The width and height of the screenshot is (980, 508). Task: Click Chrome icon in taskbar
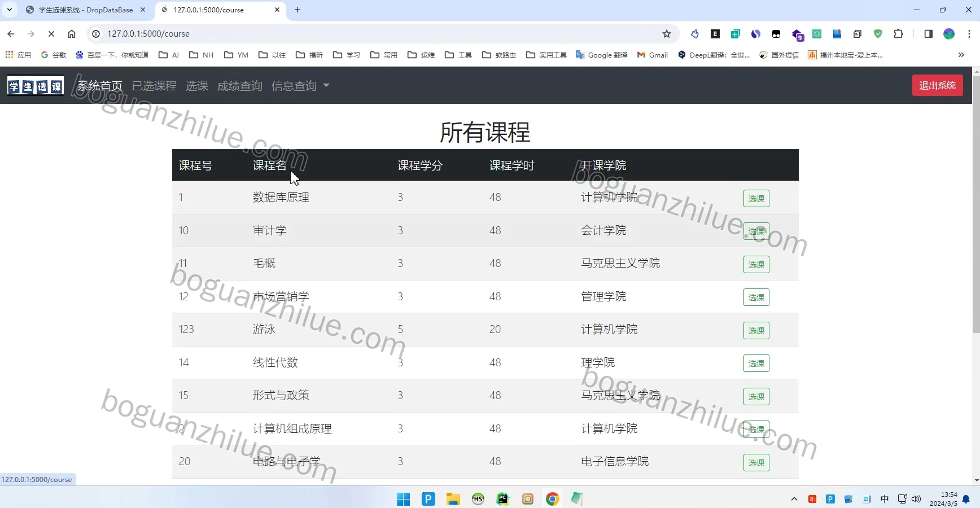[x=552, y=499]
